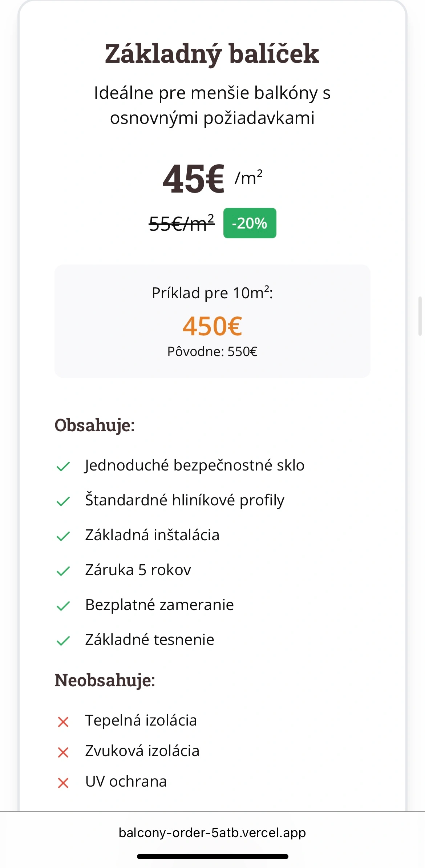Click the checkmark next to Základné tesnenie
This screenshot has height=868, width=425.
click(63, 641)
